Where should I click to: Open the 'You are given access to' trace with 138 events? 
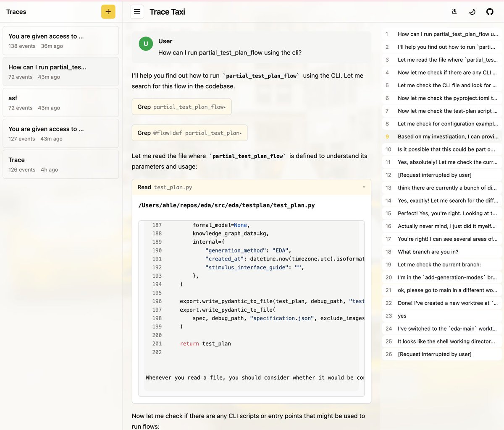click(60, 41)
